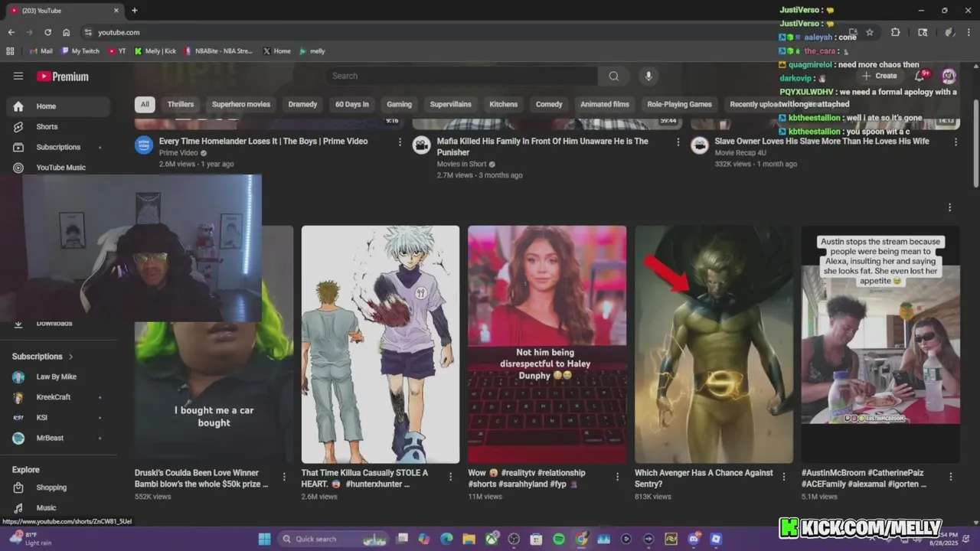Screen dimensions: 980x551
Task: Click the Create button
Action: pos(879,76)
